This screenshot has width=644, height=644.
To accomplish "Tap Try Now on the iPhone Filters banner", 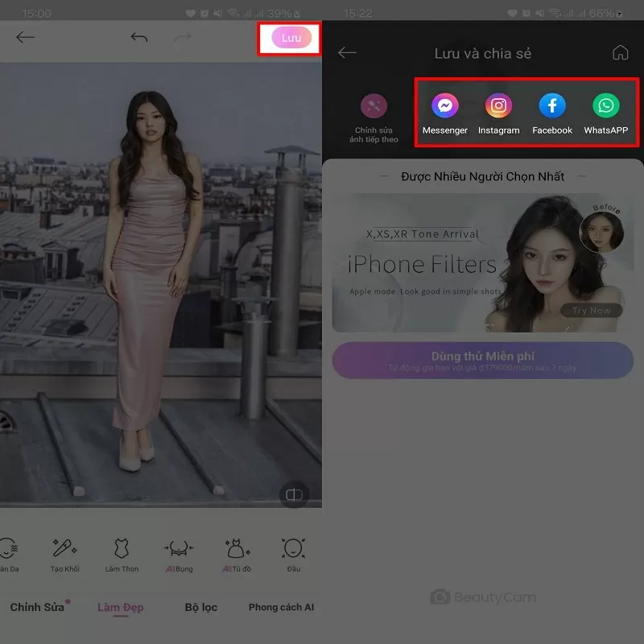I will pos(590,310).
